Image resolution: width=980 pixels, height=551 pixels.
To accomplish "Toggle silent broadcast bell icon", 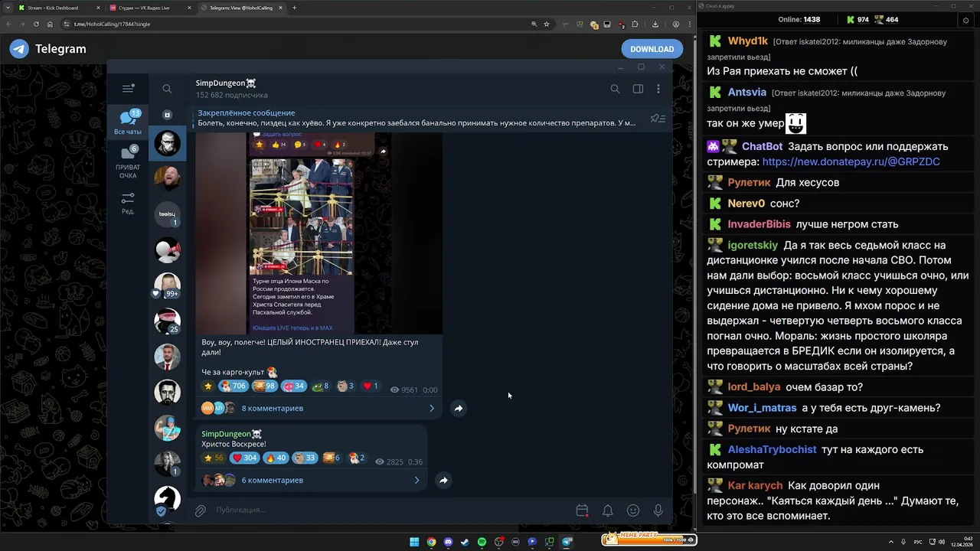I will (608, 510).
